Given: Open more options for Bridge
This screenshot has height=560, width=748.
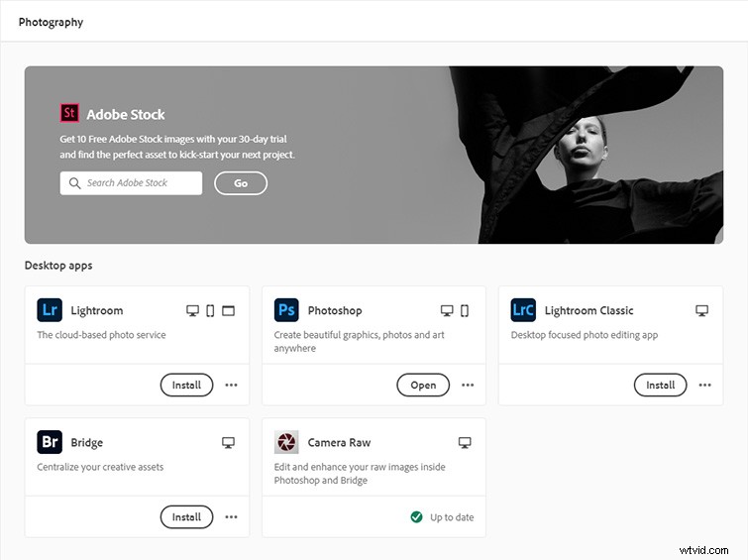Looking at the screenshot, I should click(x=232, y=516).
